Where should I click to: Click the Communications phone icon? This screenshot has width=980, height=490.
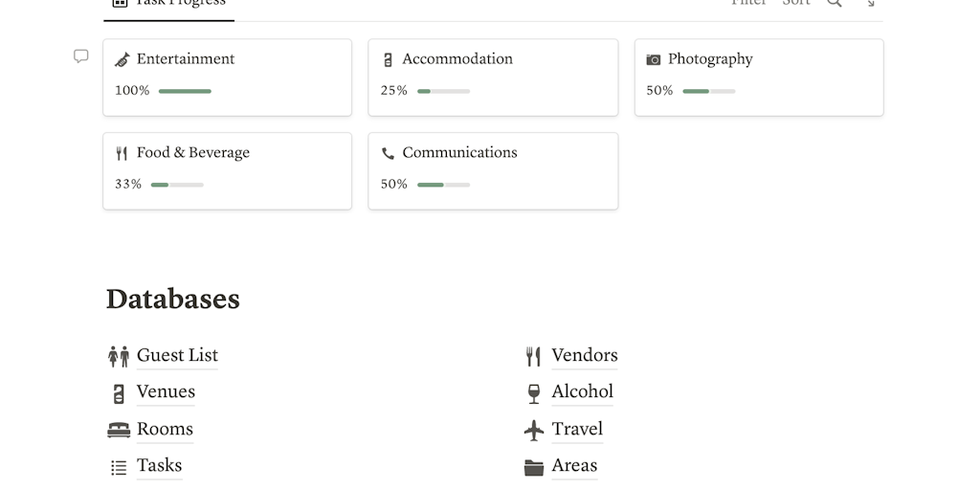pos(388,153)
